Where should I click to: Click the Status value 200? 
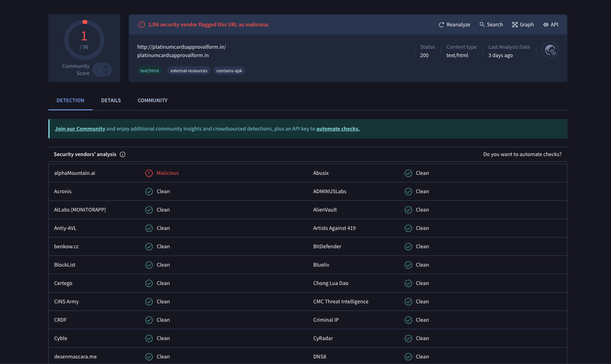pyautogui.click(x=424, y=55)
